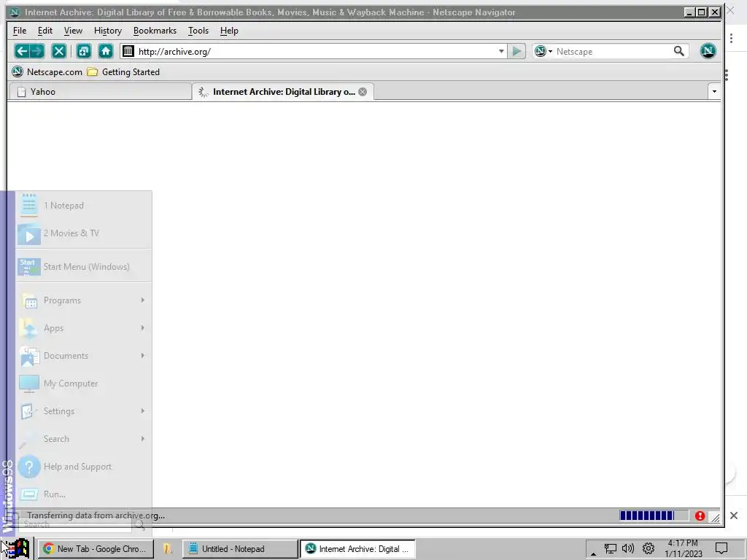Expand the Settings submenu
This screenshot has height=560, width=747.
(x=84, y=411)
